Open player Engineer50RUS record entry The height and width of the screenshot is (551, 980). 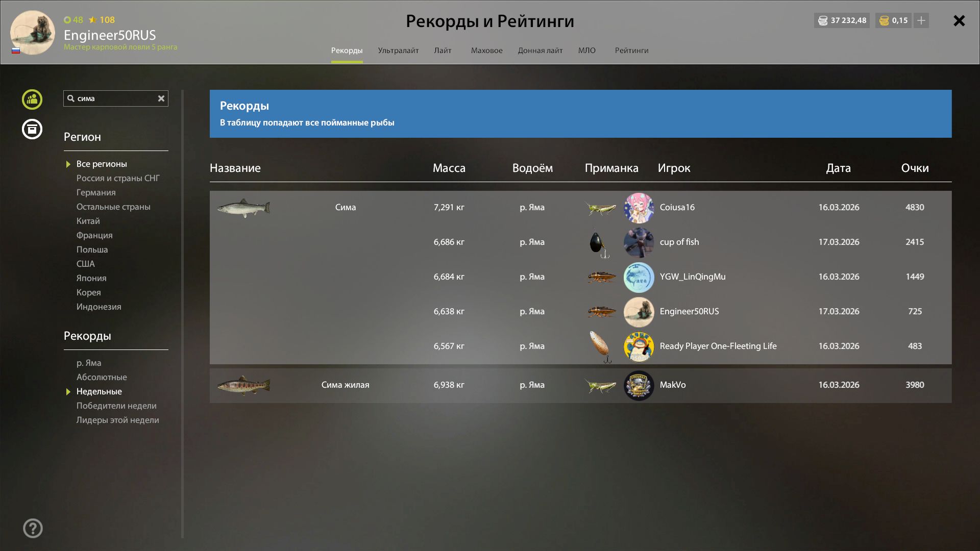point(689,311)
